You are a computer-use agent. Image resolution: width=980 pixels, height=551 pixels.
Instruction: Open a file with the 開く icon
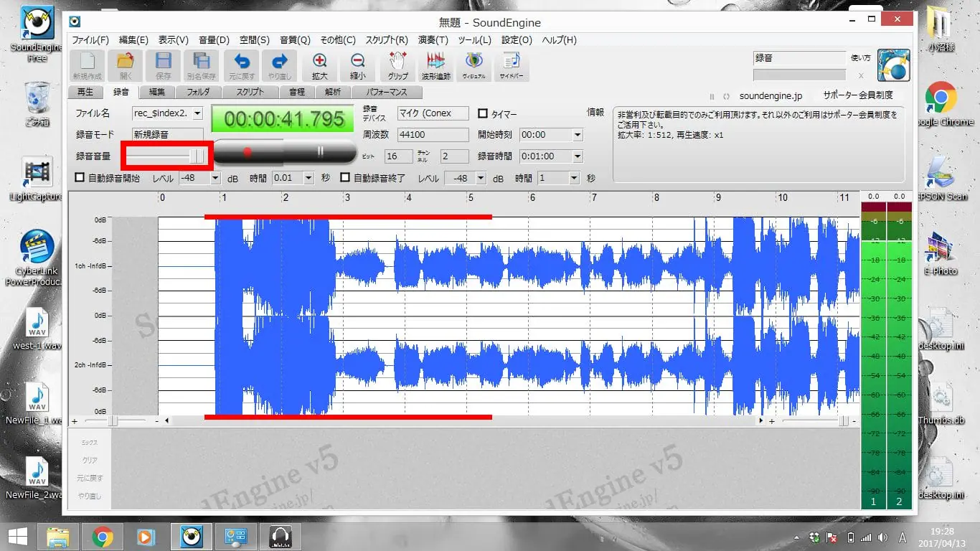pyautogui.click(x=126, y=65)
